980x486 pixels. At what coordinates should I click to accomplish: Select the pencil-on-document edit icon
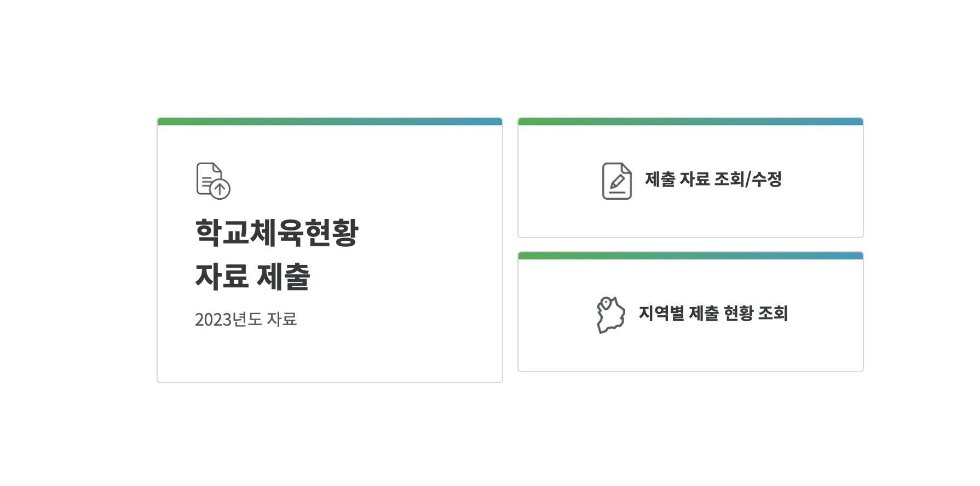pyautogui.click(x=616, y=183)
